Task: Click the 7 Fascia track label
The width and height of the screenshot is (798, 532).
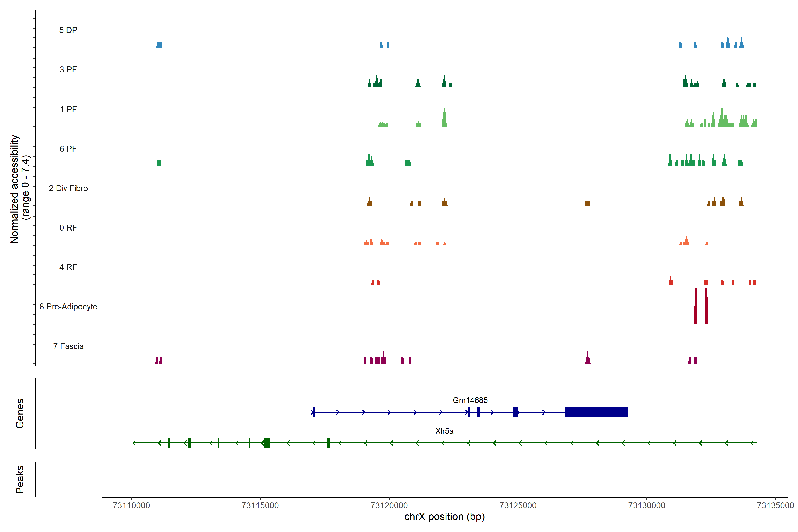Action: click(x=68, y=346)
